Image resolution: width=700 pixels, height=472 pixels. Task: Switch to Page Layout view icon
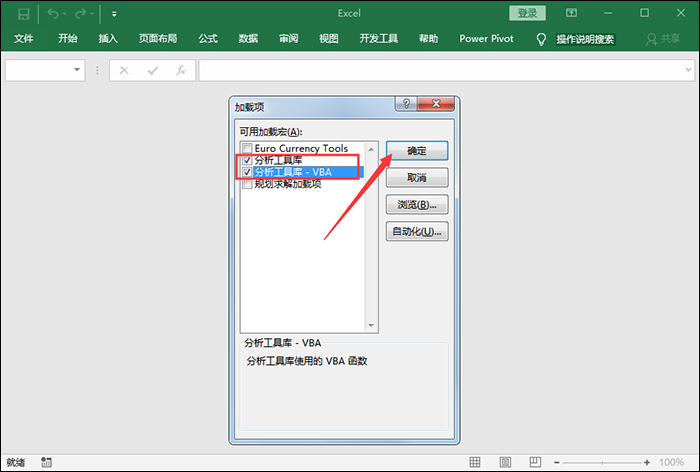pos(505,462)
